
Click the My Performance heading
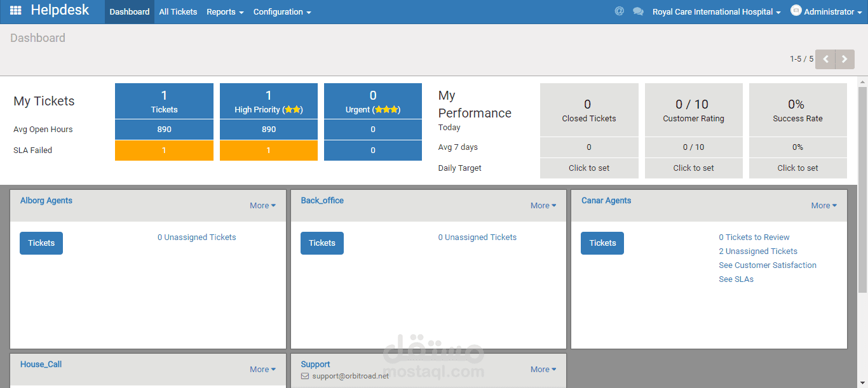475,104
